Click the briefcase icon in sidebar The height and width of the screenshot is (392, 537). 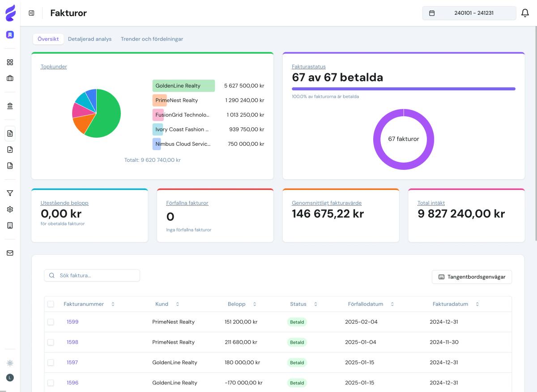10,78
